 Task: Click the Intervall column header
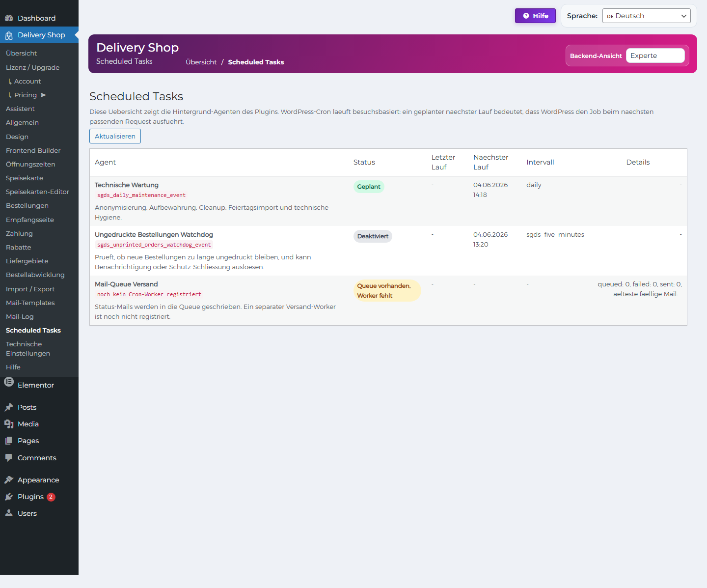[540, 162]
